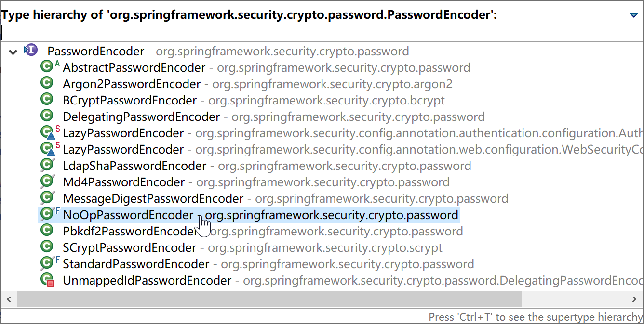Click the PasswordEncoder interface icon
The width and height of the screenshot is (644, 324).
[x=31, y=51]
